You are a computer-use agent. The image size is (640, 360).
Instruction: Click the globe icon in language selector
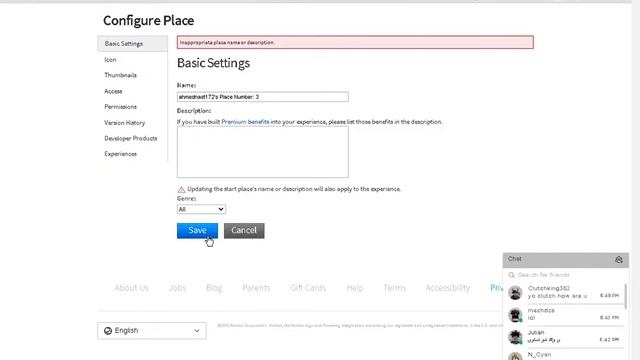[x=108, y=331]
